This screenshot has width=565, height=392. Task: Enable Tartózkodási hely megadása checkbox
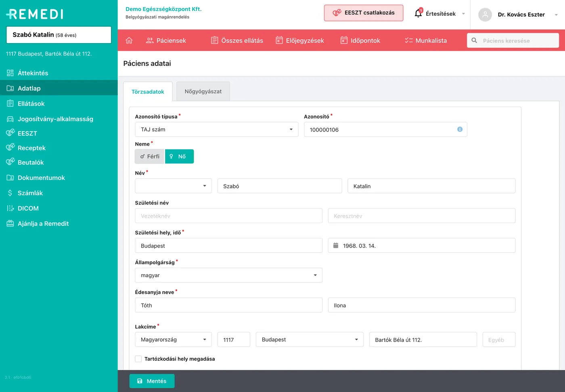[138, 359]
